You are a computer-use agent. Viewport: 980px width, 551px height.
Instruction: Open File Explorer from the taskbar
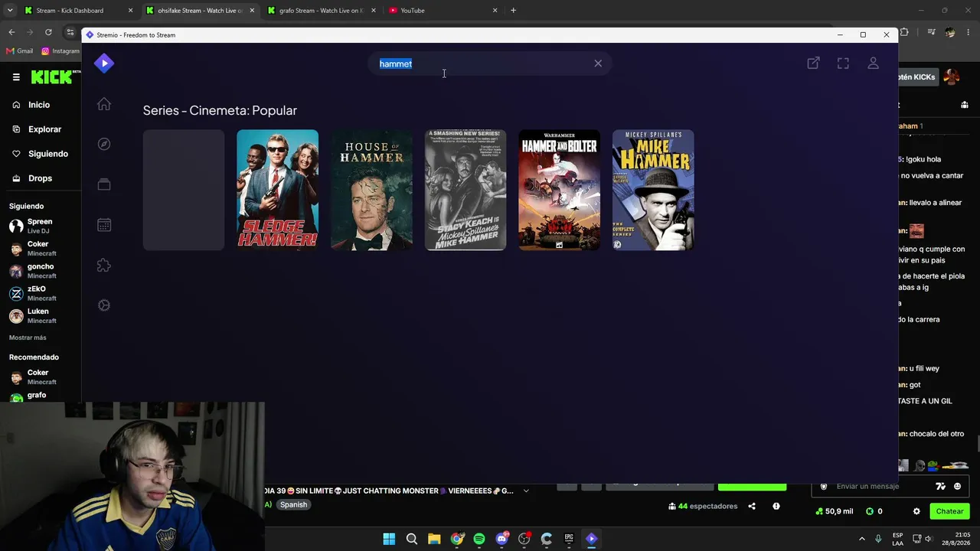(434, 539)
